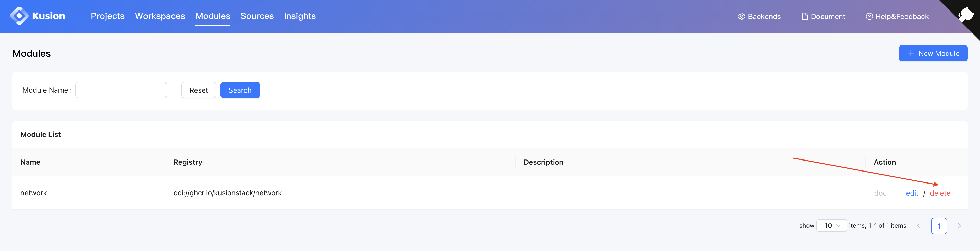Expand the page size dropdown showing 10
The height and width of the screenshot is (251, 980).
(x=831, y=225)
